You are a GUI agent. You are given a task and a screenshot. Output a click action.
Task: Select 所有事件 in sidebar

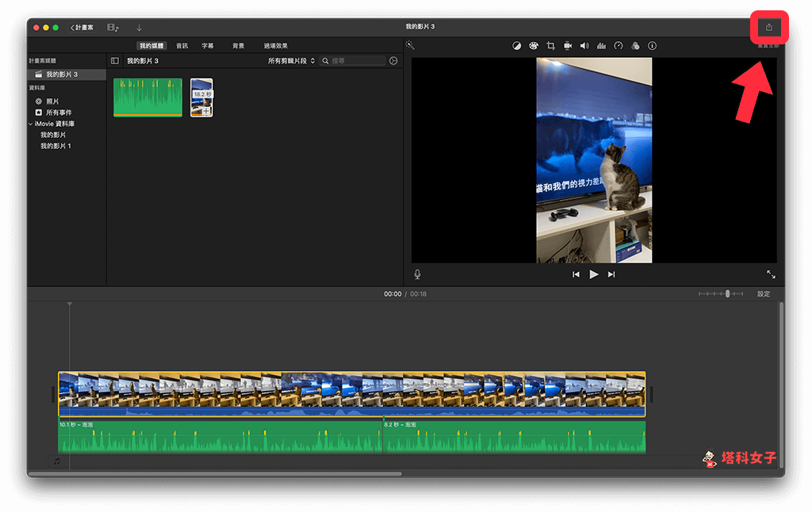pyautogui.click(x=59, y=113)
